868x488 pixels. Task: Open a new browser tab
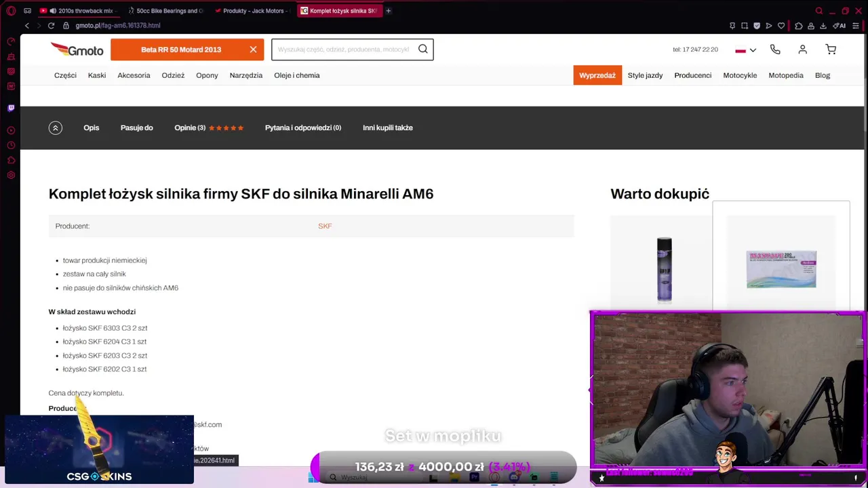(x=389, y=11)
